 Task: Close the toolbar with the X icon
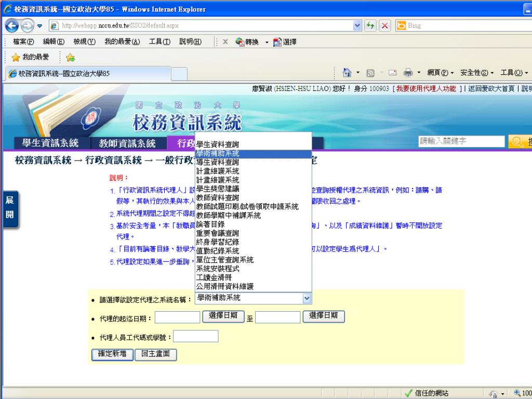225,42
